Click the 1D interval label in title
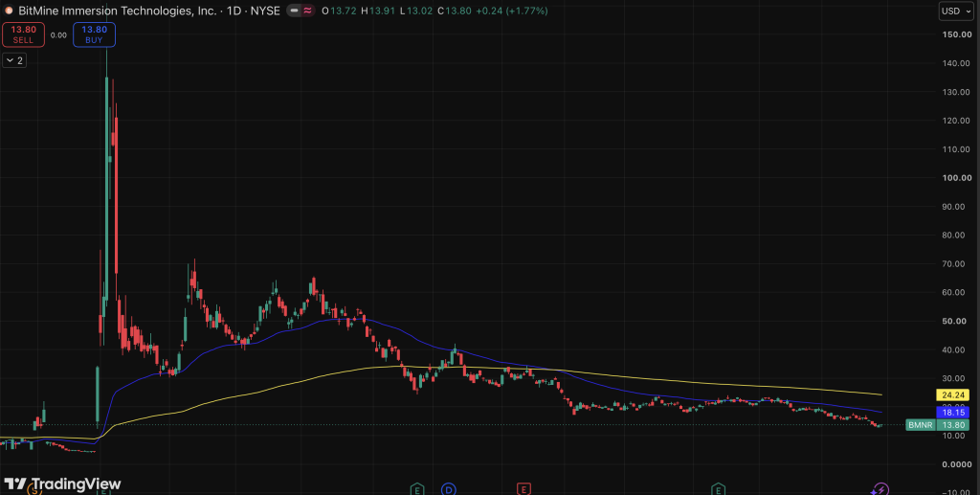Screen dimensions: 980x495 (x=234, y=11)
